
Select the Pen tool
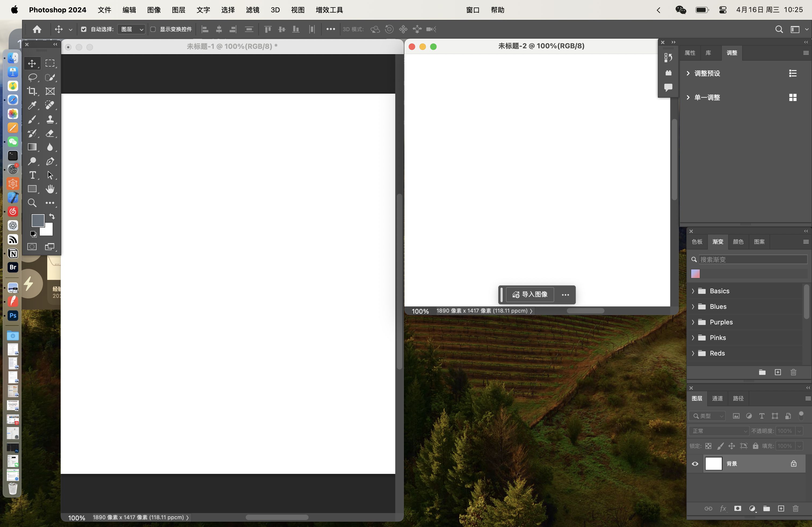tap(50, 161)
